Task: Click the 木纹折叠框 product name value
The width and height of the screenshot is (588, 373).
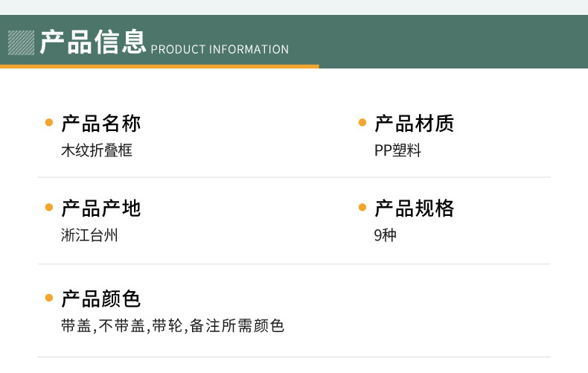Action: (x=97, y=150)
